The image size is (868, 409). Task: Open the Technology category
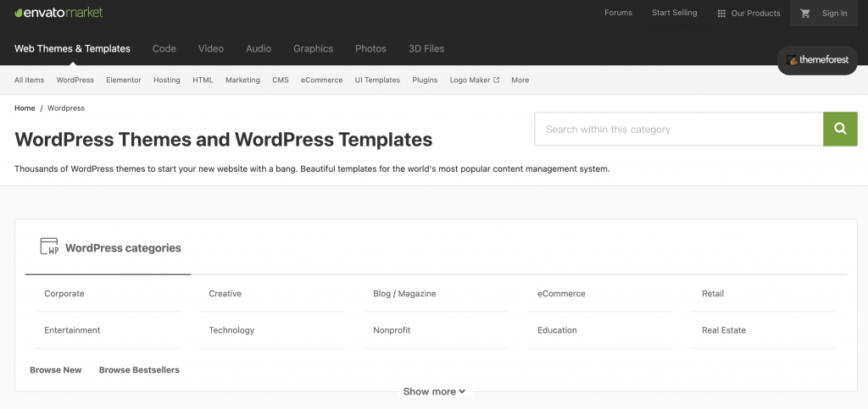(231, 330)
